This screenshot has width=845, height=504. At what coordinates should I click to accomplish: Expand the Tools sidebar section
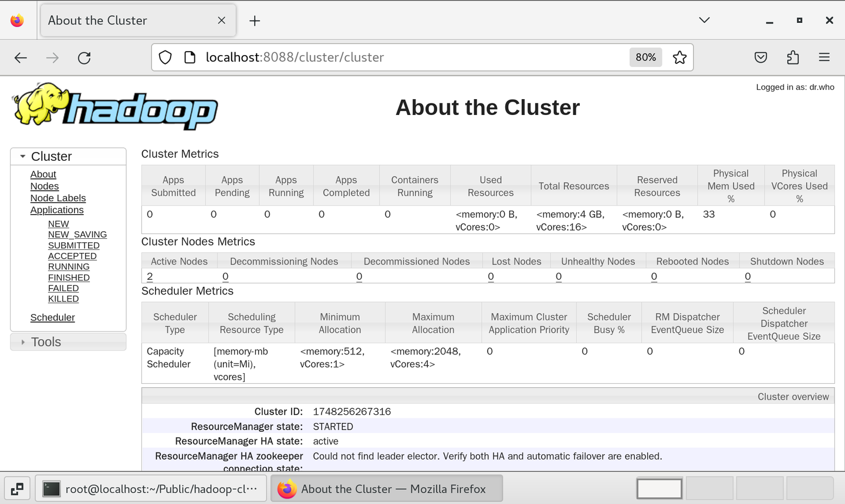(x=22, y=341)
